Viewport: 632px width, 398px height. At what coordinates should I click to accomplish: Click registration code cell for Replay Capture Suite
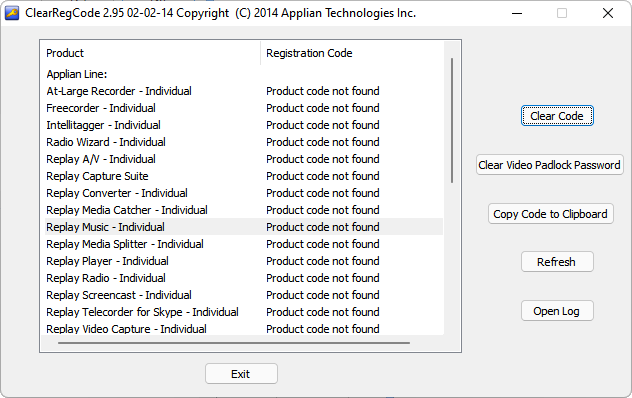click(x=323, y=176)
